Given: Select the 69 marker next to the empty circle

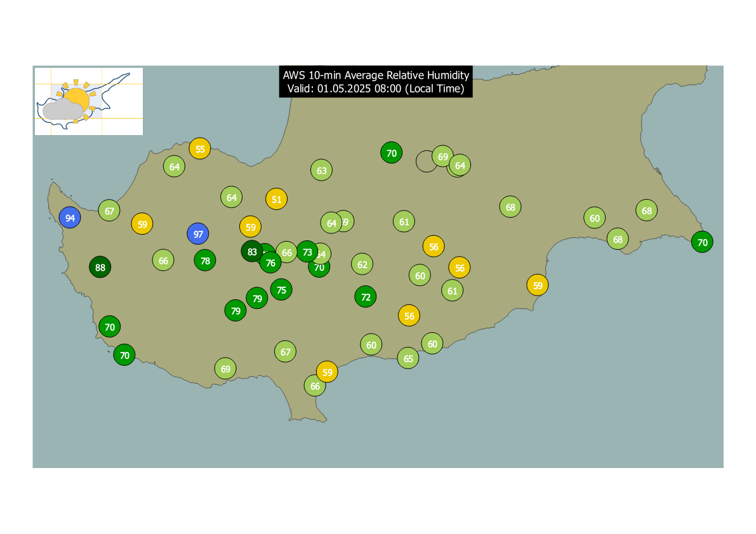Looking at the screenshot, I should pos(442,157).
